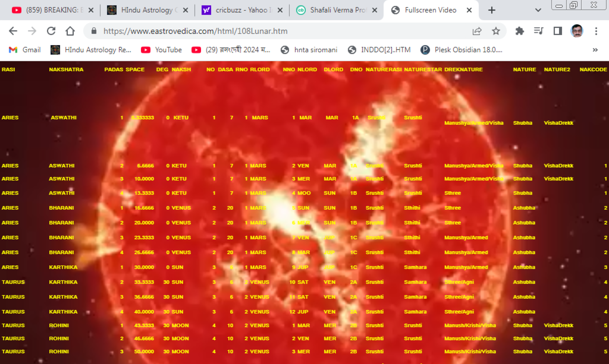This screenshot has width=609, height=364.
Task: Open the Chrome three-dot menu
Action: click(x=596, y=31)
